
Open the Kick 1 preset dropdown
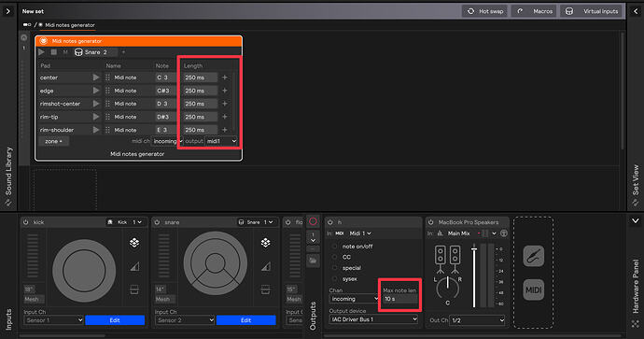tap(125, 222)
